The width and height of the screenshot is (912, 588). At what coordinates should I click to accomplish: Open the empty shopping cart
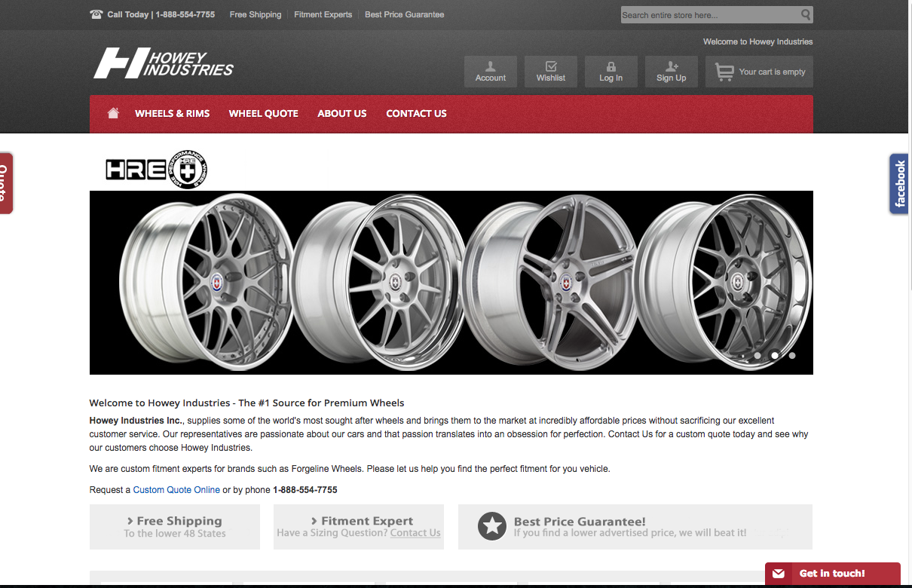(760, 72)
